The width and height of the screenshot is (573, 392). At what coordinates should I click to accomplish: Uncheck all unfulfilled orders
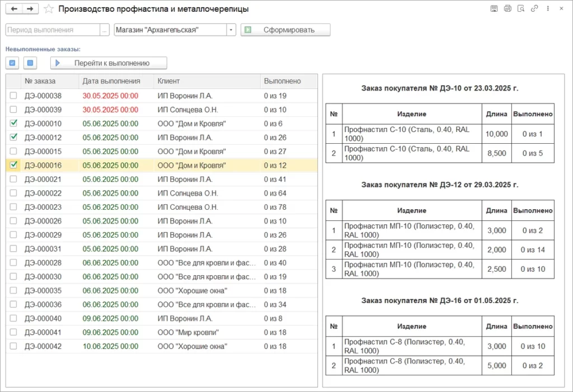[30, 63]
